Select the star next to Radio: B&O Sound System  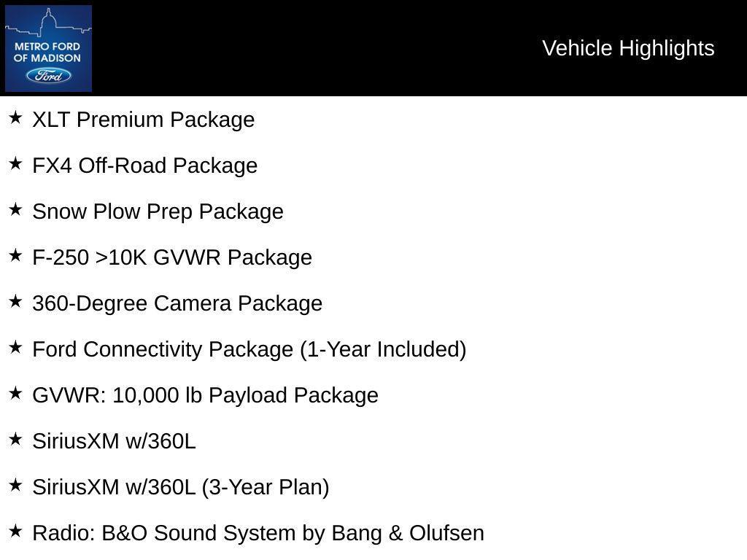(x=15, y=531)
